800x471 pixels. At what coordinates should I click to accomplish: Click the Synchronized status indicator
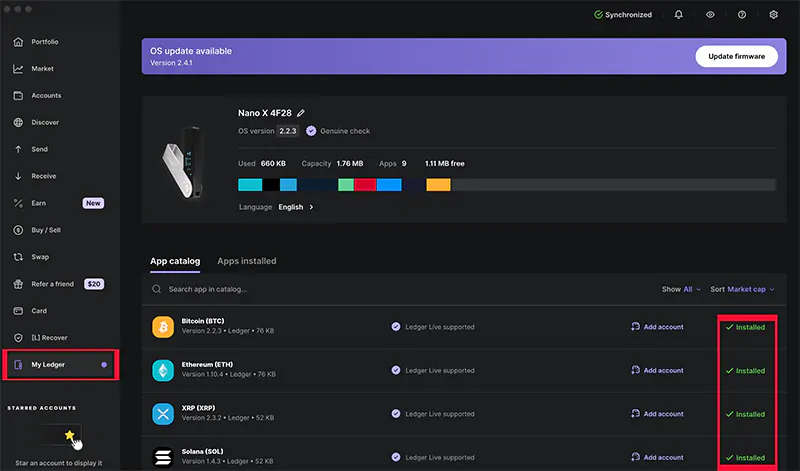(x=622, y=15)
